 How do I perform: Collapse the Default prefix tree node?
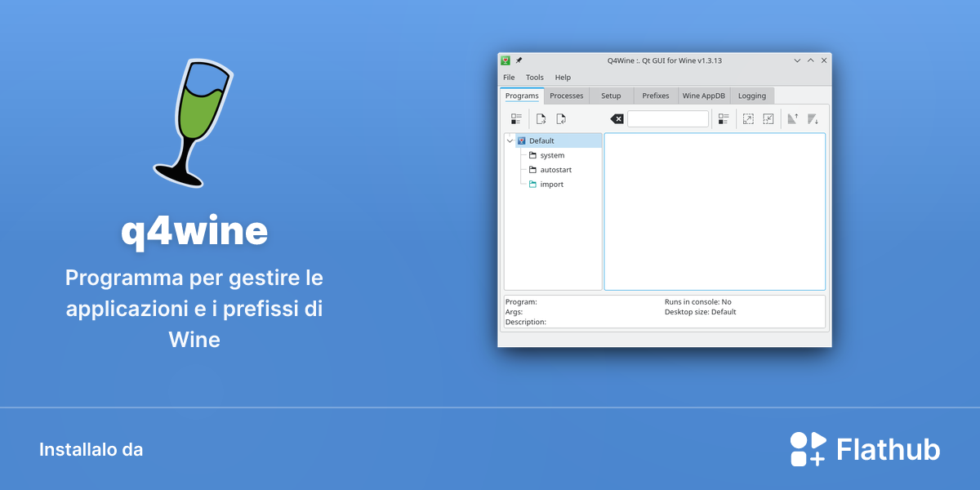pos(510,140)
